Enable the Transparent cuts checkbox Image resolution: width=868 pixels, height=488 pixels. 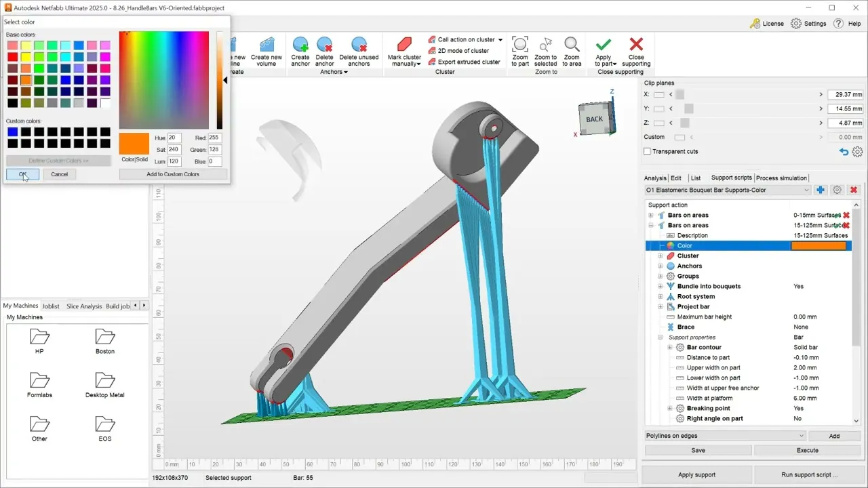648,152
